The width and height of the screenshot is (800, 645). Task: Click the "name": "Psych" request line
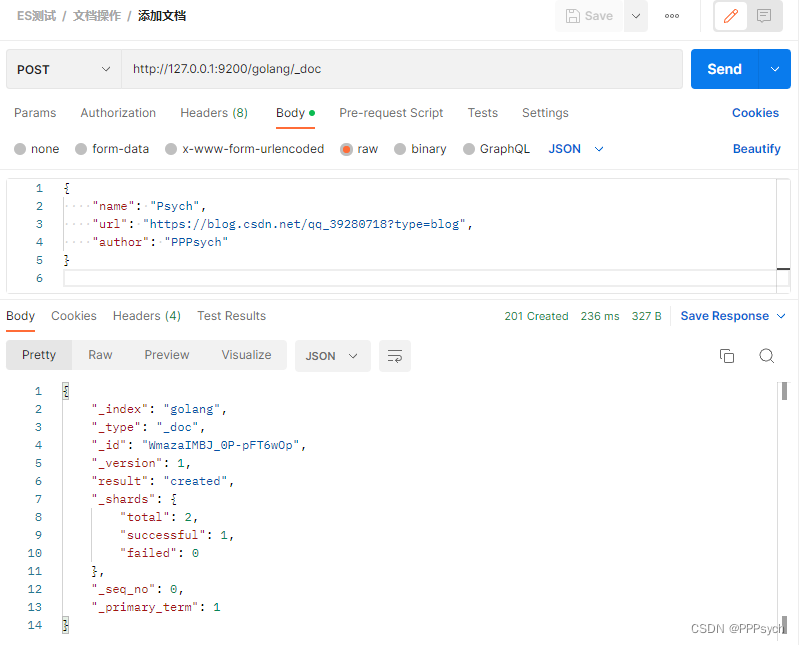149,206
